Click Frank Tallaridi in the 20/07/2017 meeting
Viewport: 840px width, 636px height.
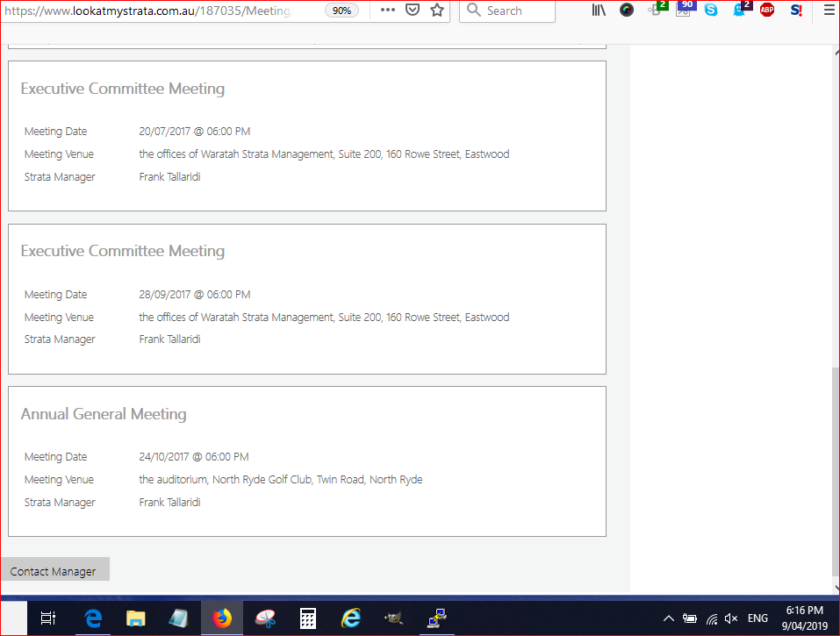click(169, 176)
